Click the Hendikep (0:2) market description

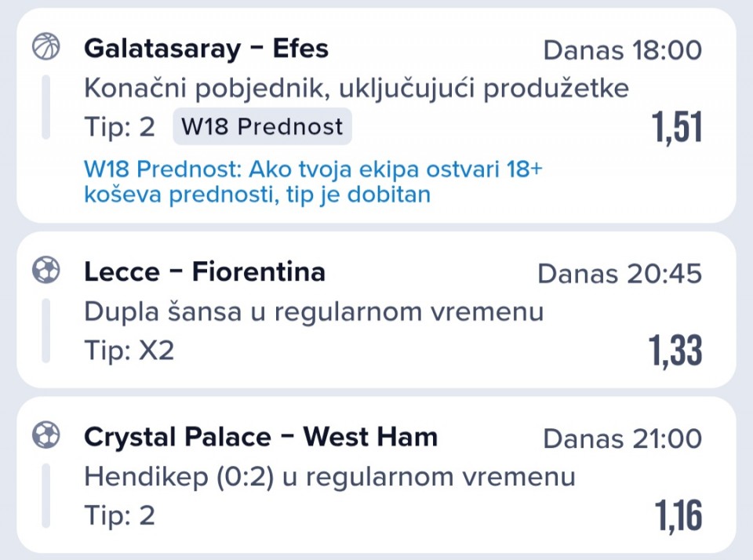pyautogui.click(x=329, y=476)
